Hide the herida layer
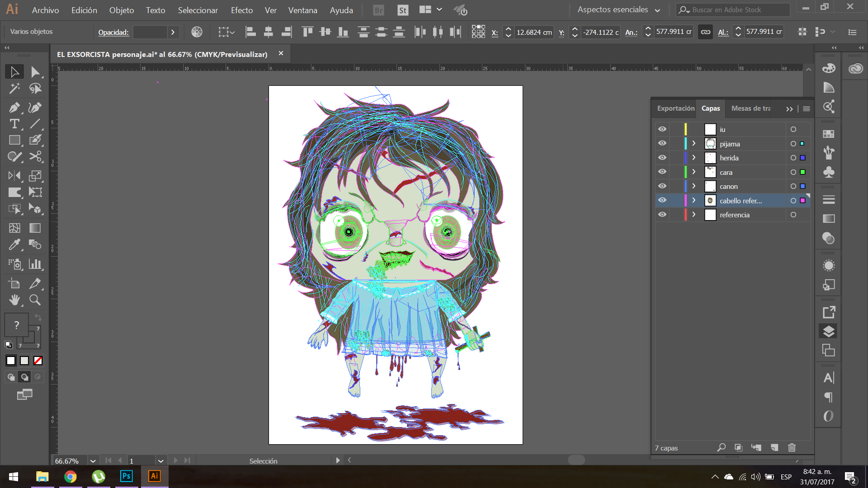The image size is (868, 488). coord(662,158)
